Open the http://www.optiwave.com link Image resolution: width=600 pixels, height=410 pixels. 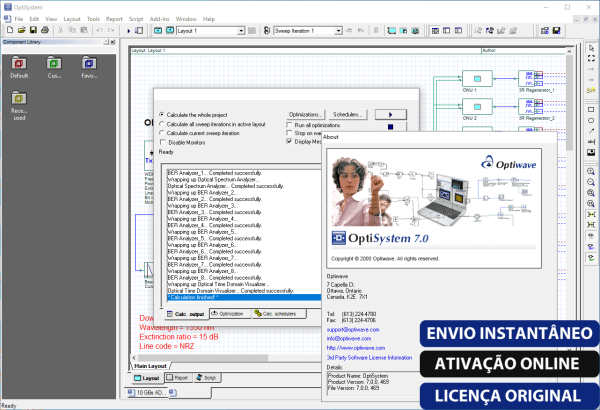click(x=356, y=348)
